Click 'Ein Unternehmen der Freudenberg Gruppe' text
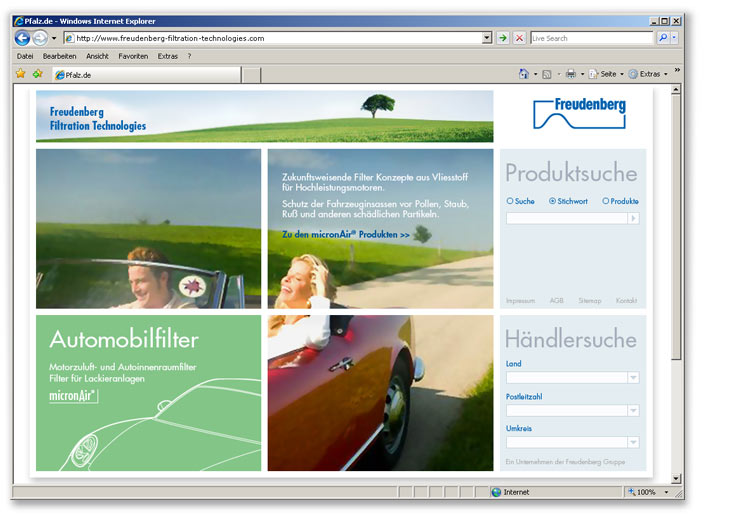Image resolution: width=750 pixels, height=530 pixels. [565, 462]
